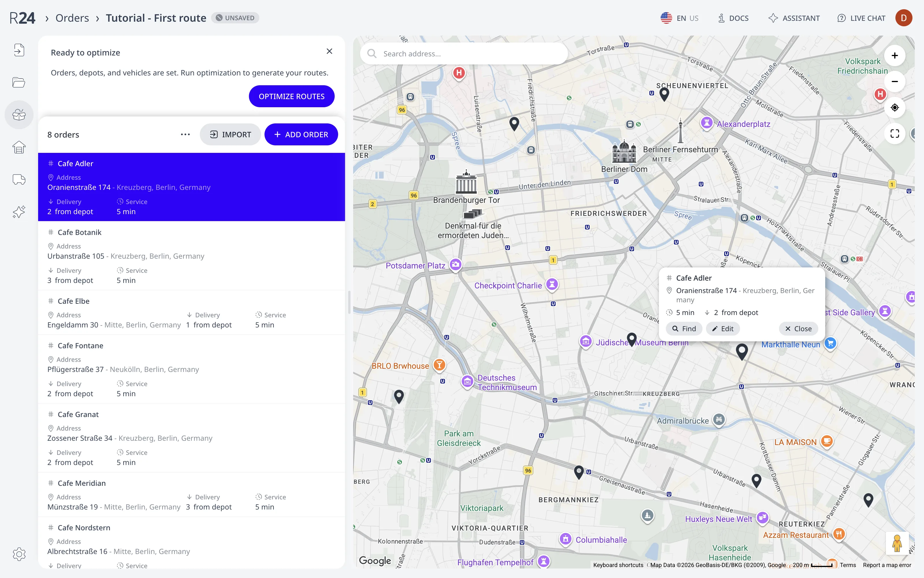
Task: Open the EN US language selector
Action: [x=679, y=18]
